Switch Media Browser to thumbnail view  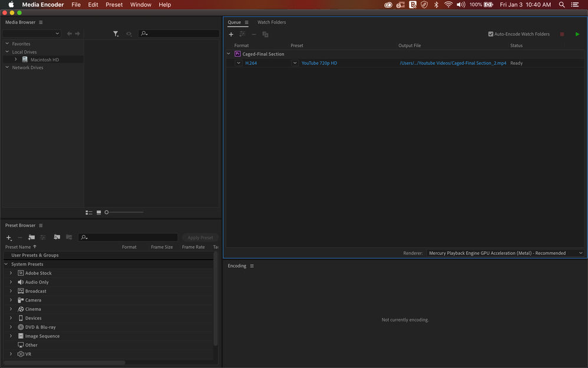click(98, 212)
